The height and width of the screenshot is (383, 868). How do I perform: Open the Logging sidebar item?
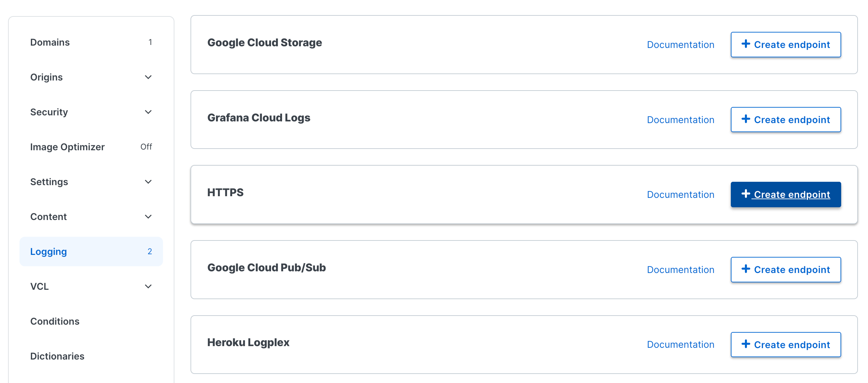tap(91, 252)
